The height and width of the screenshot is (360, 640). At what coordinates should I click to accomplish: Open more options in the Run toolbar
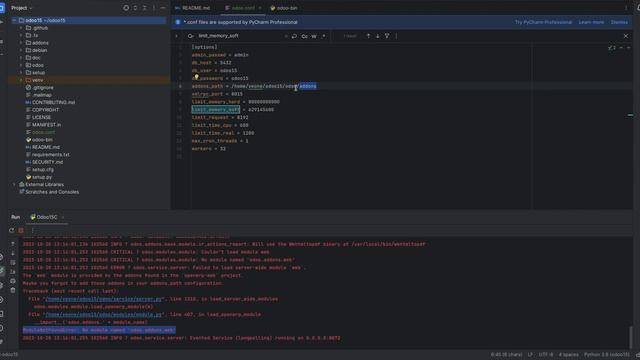[32, 230]
